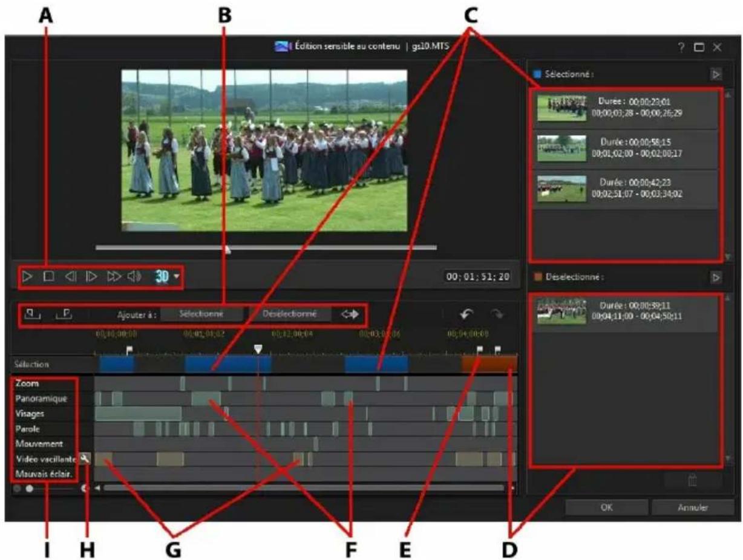Play the Désélectionné segments with play icon
Viewport: 743px width, 560px height.
coord(715,278)
